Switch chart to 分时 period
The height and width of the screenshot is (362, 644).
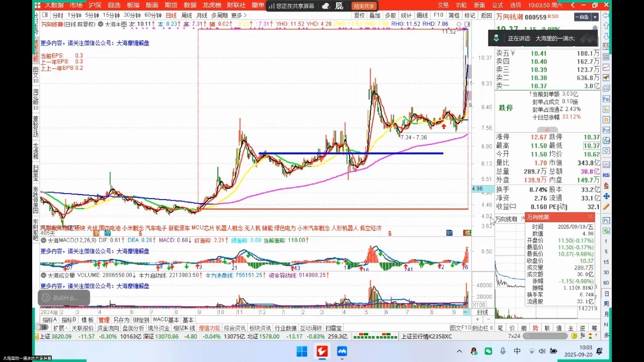58,16
